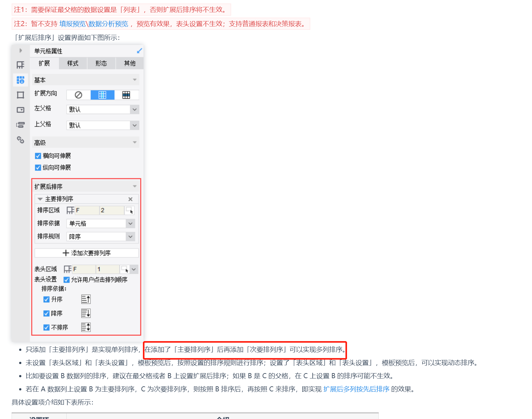Screen dimensions: 532x419
Task: Switch to the 其他 tab
Action: 130,63
